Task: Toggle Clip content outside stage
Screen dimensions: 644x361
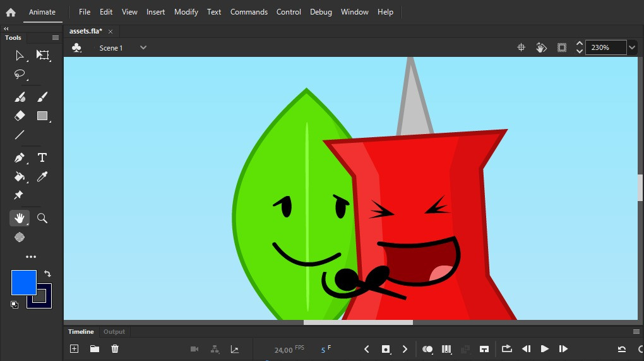Action: coord(562,47)
